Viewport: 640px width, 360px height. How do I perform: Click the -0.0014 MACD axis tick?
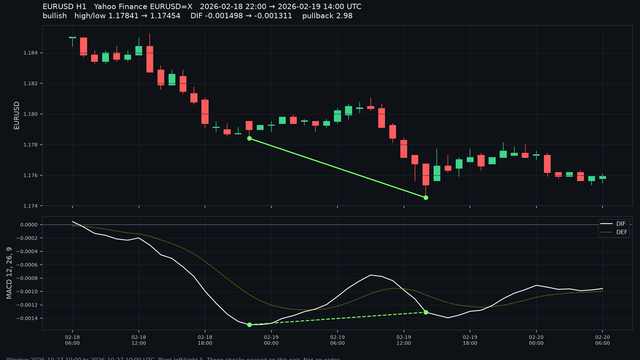[27, 319]
